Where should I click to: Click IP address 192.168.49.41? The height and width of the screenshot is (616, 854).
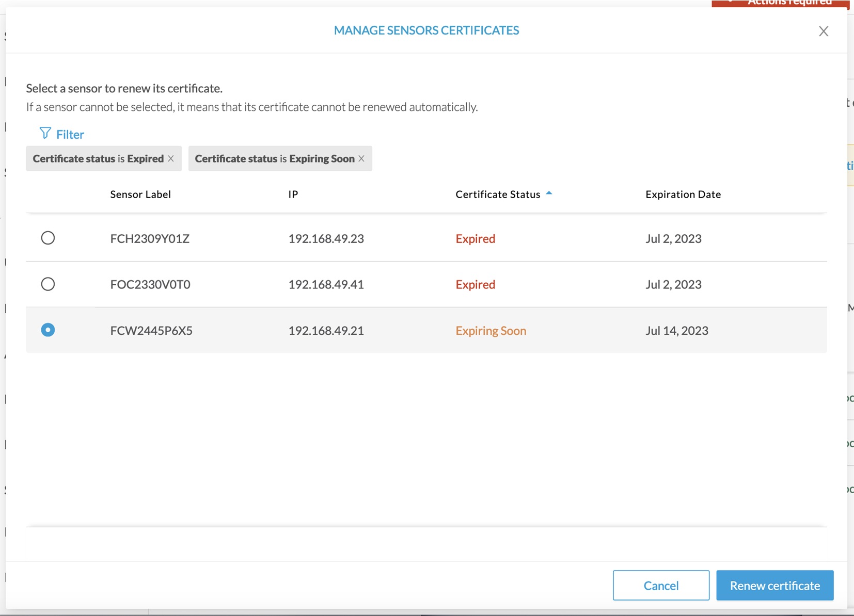tap(326, 285)
